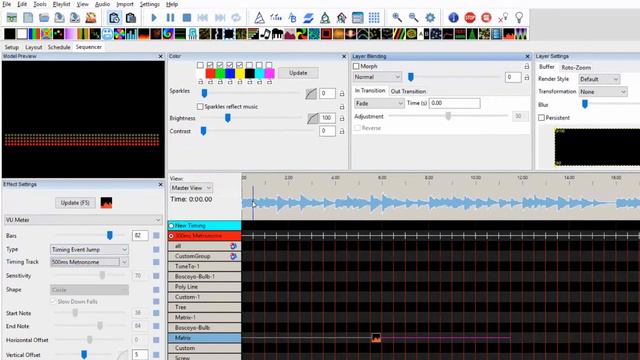
Task: Click the render icon on CustomGroup row
Action: [233, 256]
